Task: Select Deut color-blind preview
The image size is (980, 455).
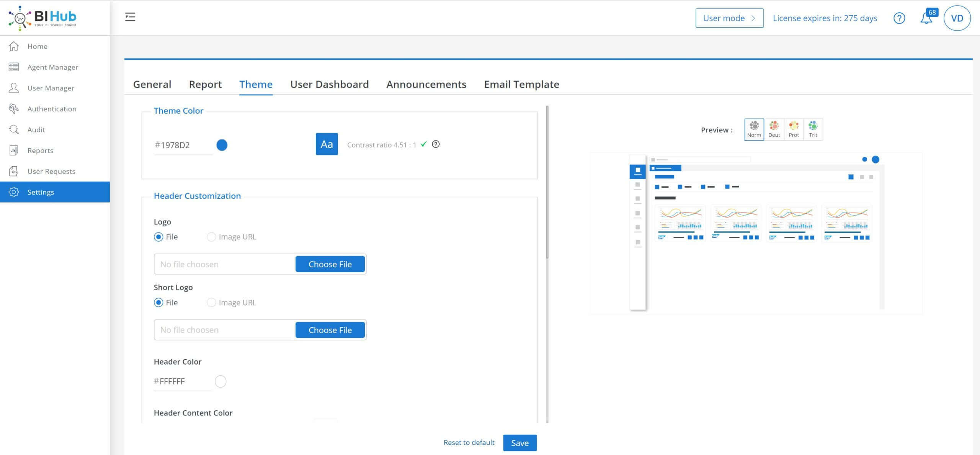Action: point(774,129)
